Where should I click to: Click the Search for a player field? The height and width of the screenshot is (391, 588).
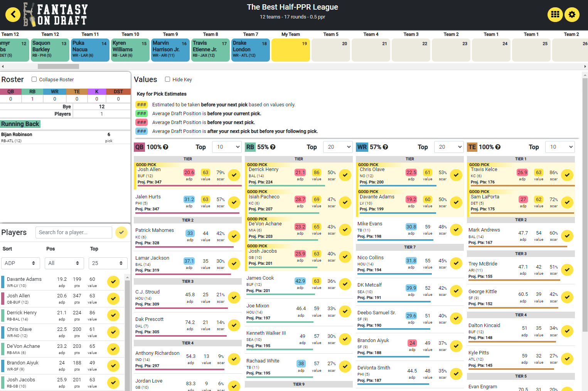74,232
